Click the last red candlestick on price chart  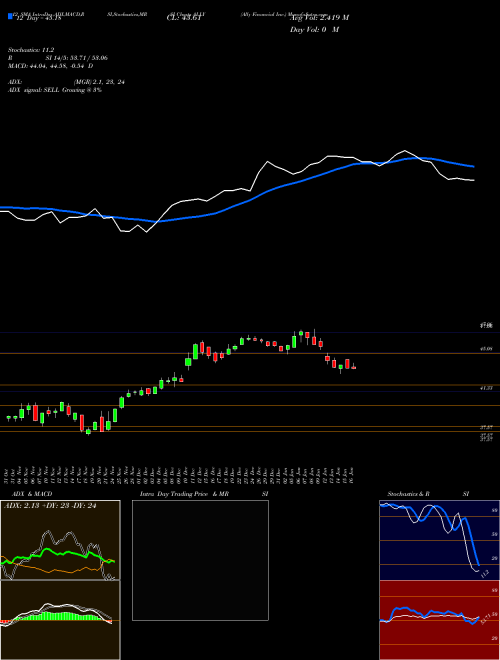coord(354,367)
